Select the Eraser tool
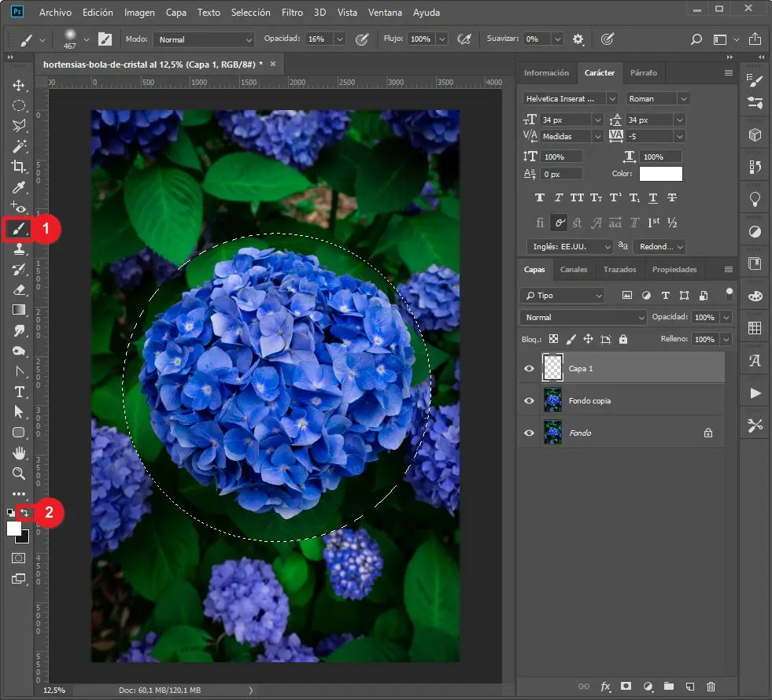 (x=19, y=289)
